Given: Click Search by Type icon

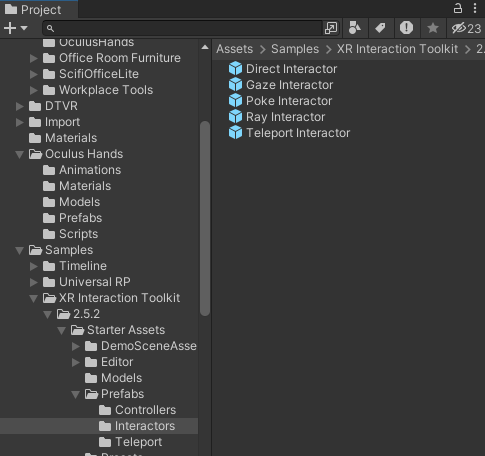Looking at the screenshot, I should (x=354, y=28).
